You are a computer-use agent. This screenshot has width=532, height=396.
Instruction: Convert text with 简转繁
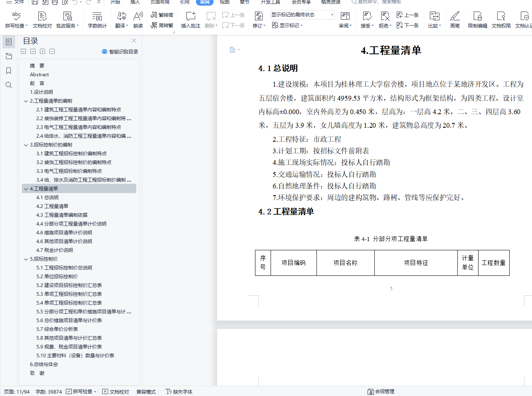tap(162, 25)
